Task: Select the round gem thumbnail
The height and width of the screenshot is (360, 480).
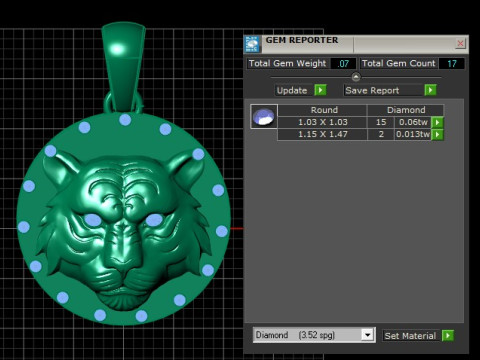Action: (x=264, y=117)
